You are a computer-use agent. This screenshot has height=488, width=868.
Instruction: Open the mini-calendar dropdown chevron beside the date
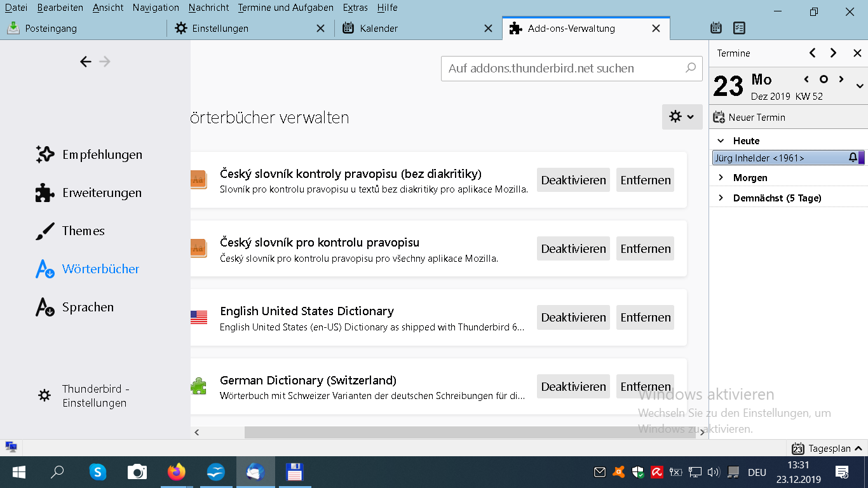860,86
